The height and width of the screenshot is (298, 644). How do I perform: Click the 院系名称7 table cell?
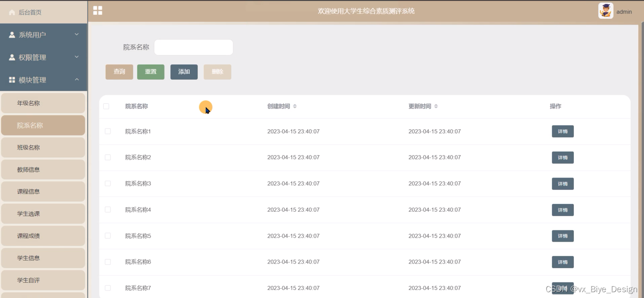coord(138,288)
